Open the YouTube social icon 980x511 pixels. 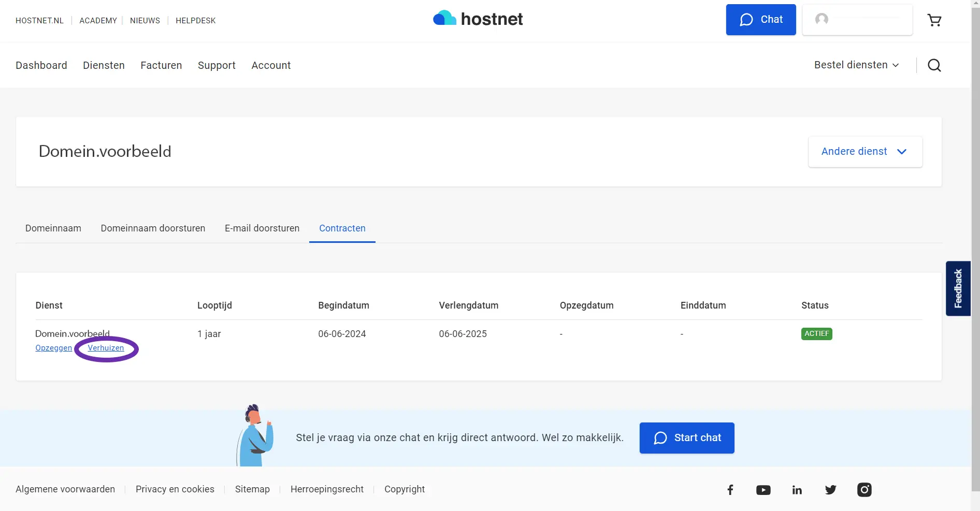[x=763, y=490]
